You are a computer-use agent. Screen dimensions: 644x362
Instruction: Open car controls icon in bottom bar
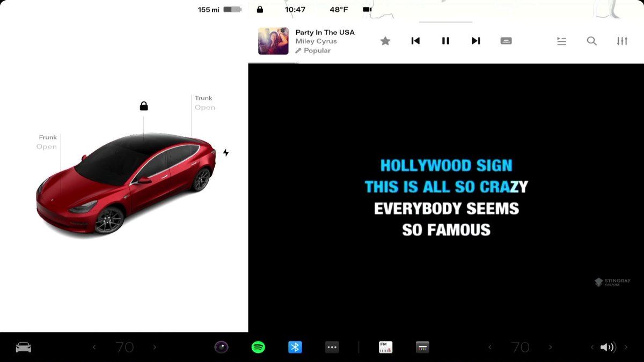point(23,347)
